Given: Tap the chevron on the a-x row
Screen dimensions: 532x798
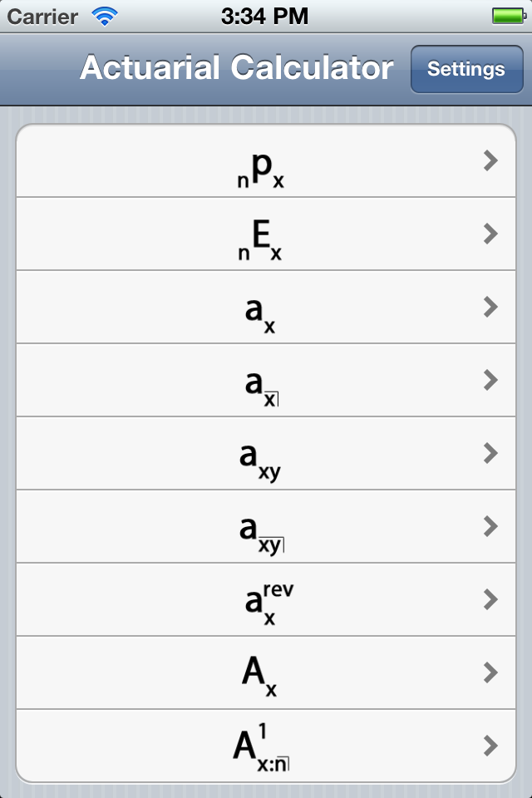Looking at the screenshot, I should point(490,308).
